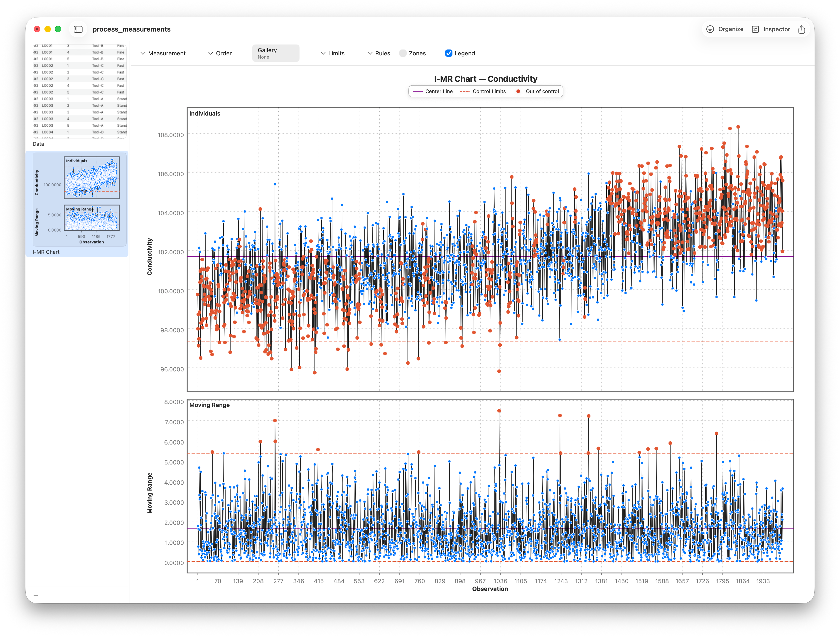Click the Out of control legend dot
This screenshot has width=840, height=637.
click(x=518, y=91)
